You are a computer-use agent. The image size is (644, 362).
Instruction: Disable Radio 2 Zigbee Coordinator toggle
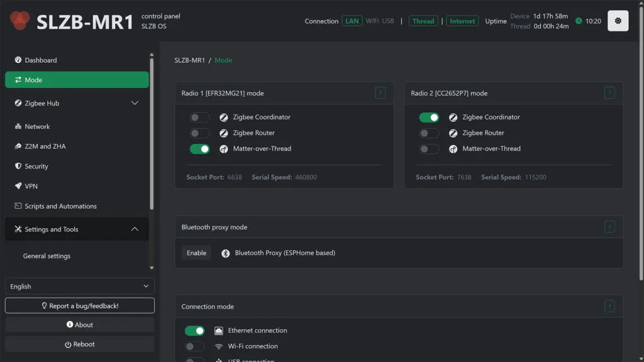point(429,118)
